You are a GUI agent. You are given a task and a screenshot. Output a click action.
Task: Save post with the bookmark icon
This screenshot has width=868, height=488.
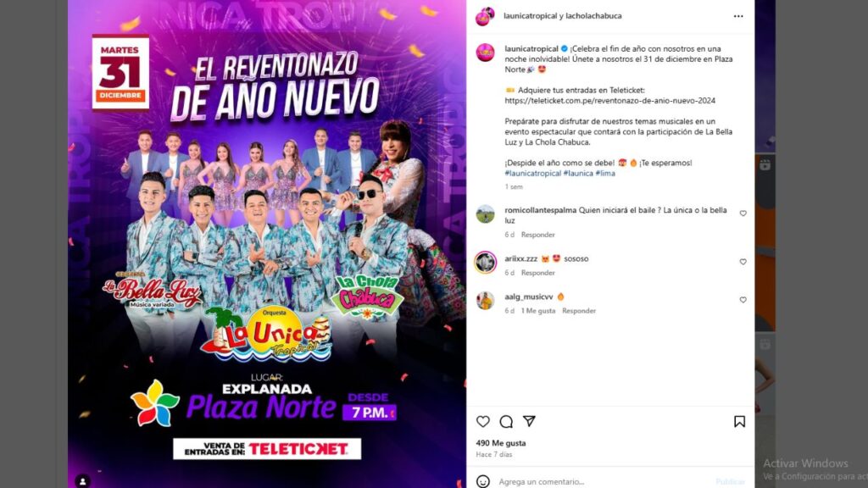click(739, 422)
